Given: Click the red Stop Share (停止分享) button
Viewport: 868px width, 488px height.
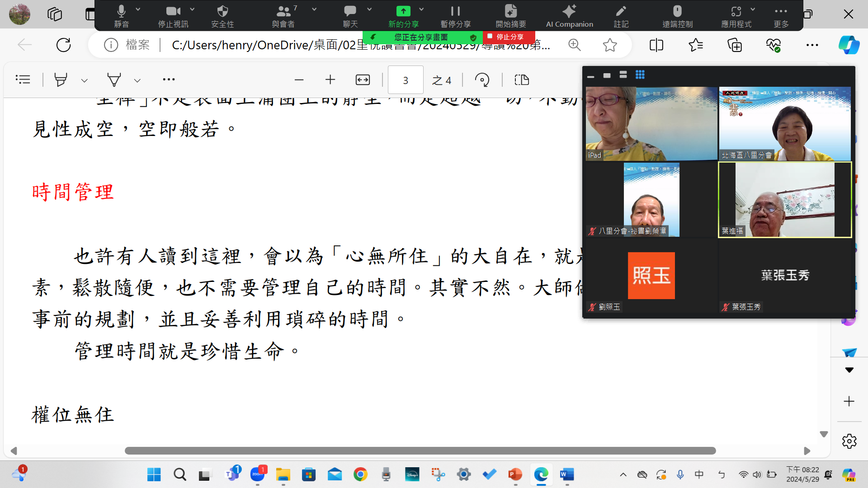Looking at the screenshot, I should tap(509, 37).
